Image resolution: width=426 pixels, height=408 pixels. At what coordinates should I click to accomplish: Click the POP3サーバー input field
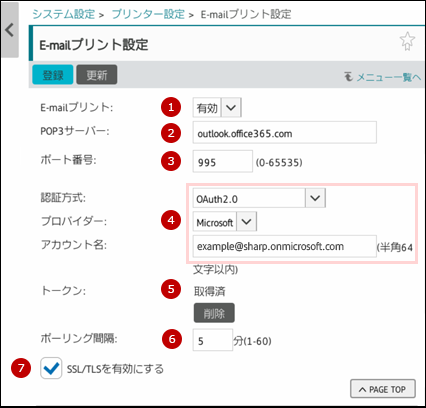pos(285,133)
